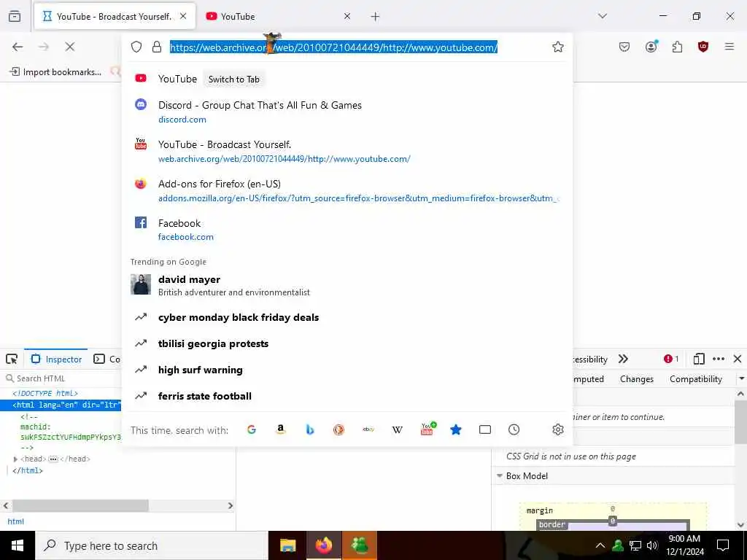Select the Facebook suggestion

tap(347, 230)
